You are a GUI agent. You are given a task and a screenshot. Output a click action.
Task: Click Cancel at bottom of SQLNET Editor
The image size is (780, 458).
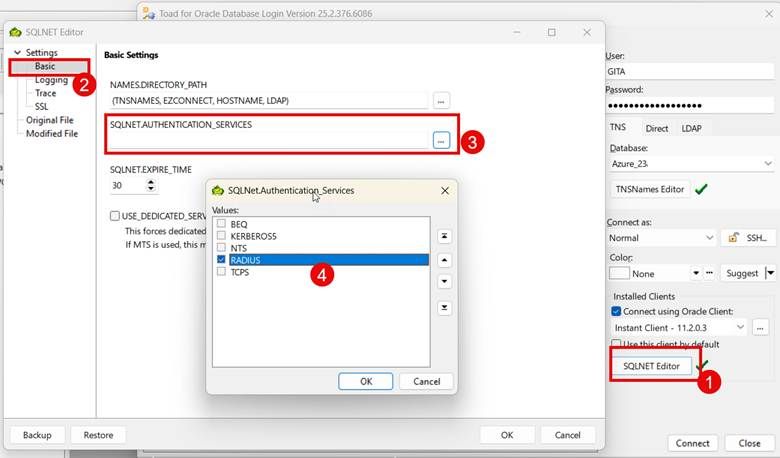tap(568, 435)
